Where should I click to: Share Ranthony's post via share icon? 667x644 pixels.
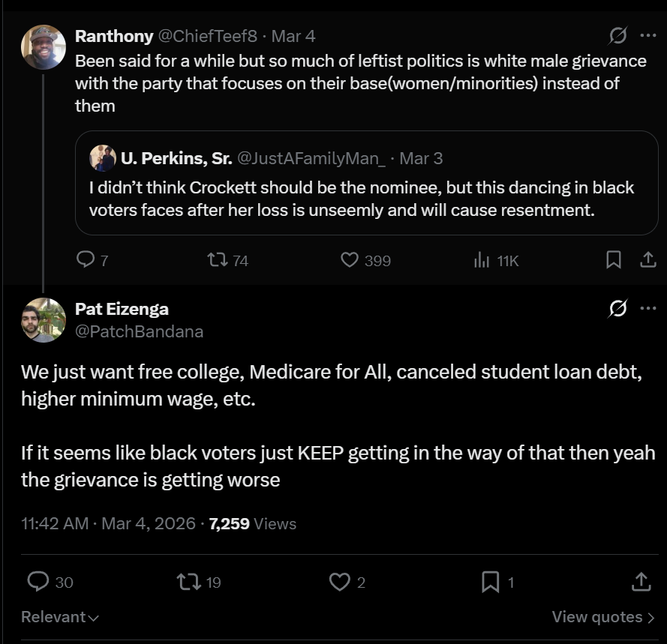point(647,260)
